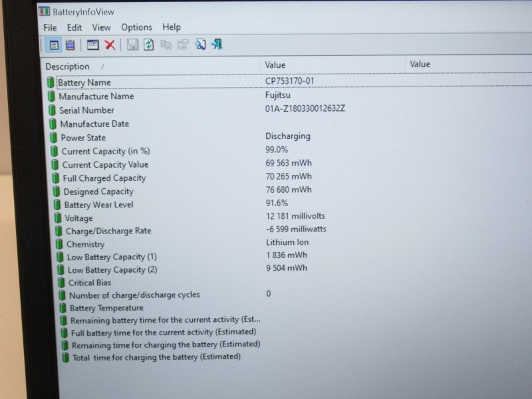Select the Current Capacity Value row label
Screen dimensions: 532x399
(x=105, y=164)
